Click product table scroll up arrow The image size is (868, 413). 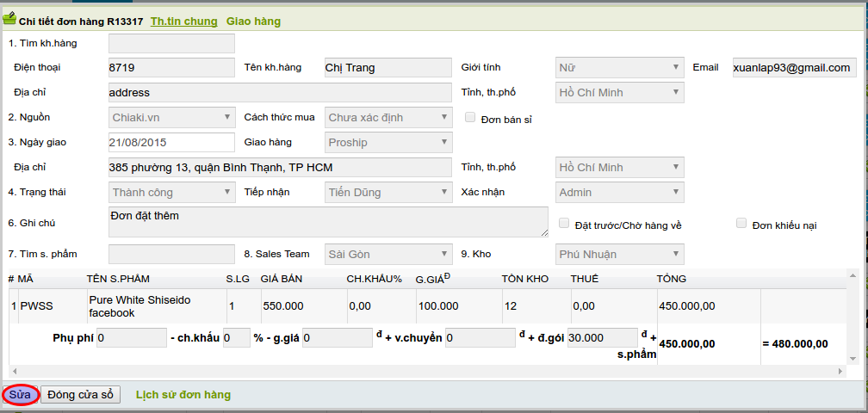(x=852, y=276)
